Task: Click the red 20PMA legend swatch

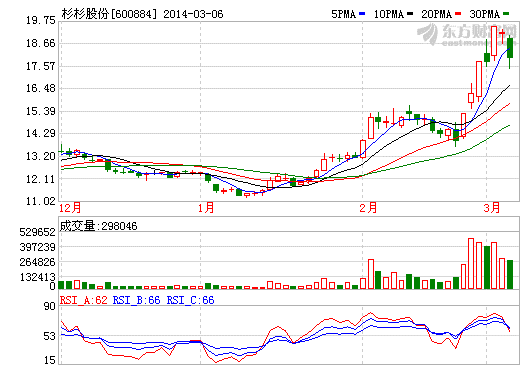Action: click(458, 14)
